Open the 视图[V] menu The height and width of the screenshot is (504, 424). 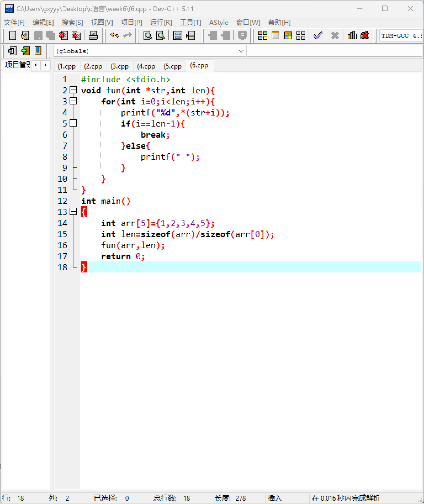coord(102,22)
